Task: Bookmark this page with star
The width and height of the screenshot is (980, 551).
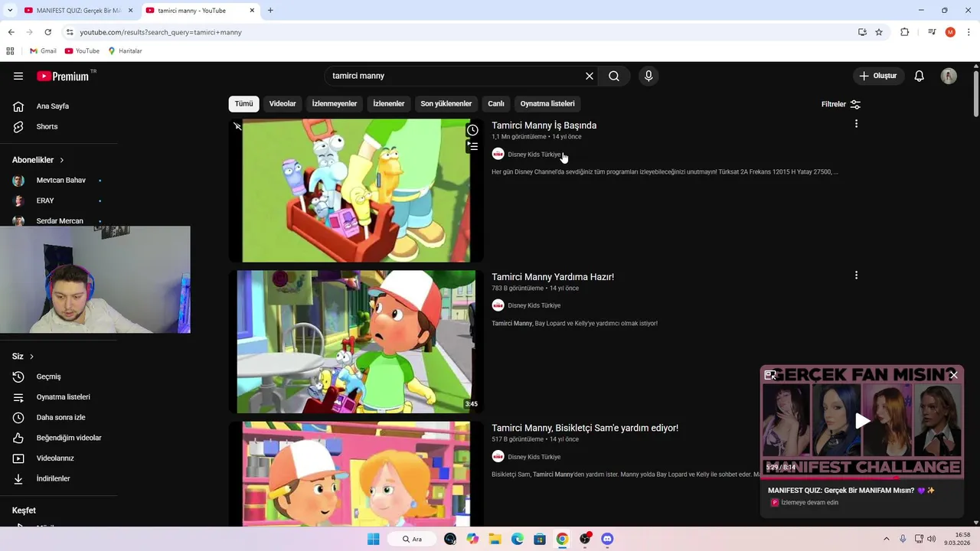Action: pyautogui.click(x=879, y=32)
